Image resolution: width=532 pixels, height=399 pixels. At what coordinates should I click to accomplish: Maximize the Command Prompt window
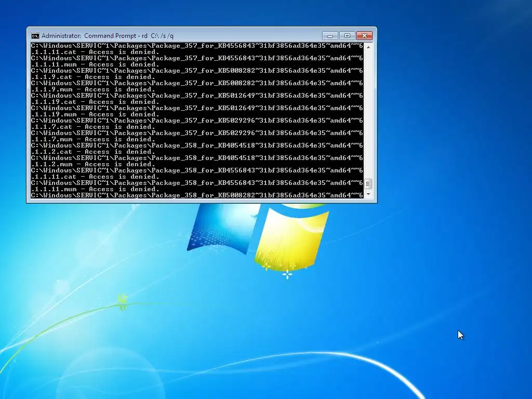[x=347, y=36]
